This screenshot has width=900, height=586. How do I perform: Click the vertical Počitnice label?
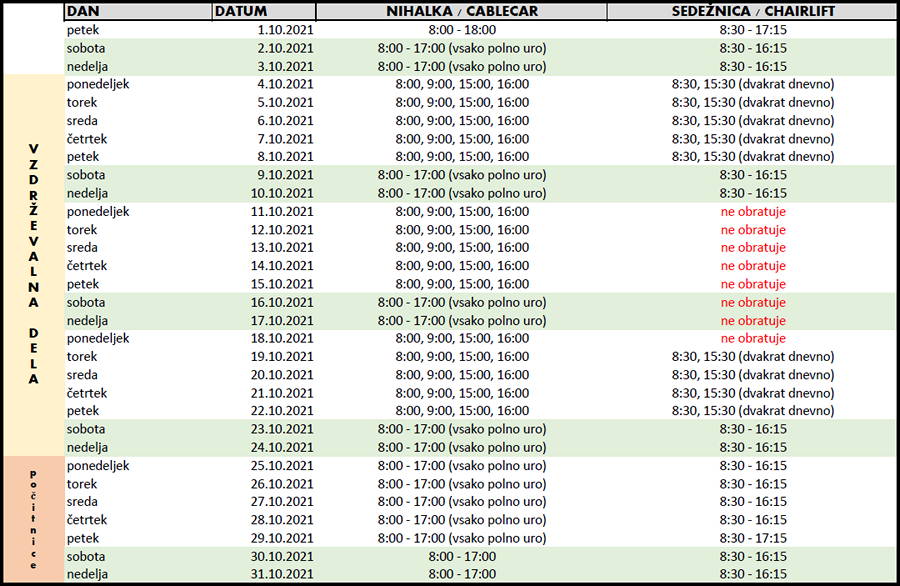coord(33,519)
